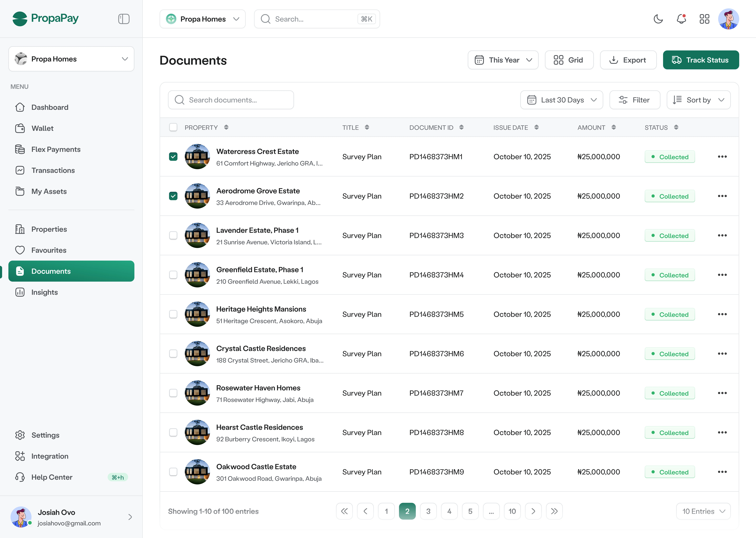Tick the select-all header checkbox
The width and height of the screenshot is (756, 538).
(x=173, y=128)
